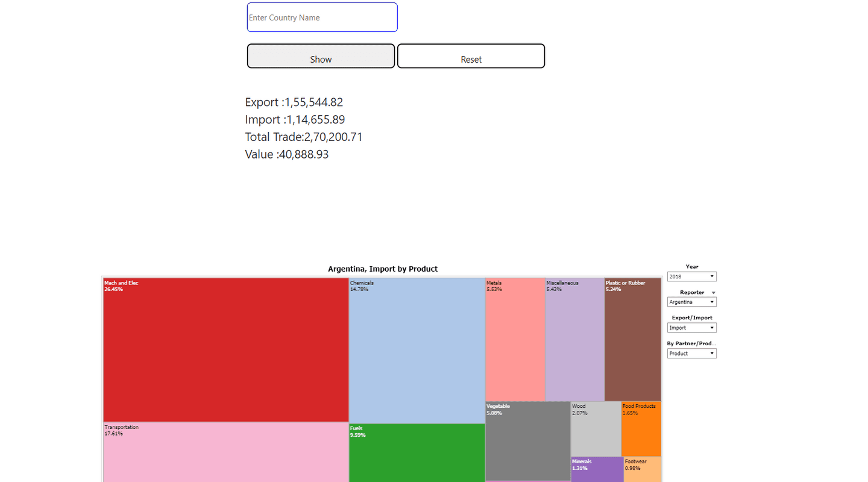Select the Metals treemap block
This screenshot has height=482, width=868.
pyautogui.click(x=515, y=339)
